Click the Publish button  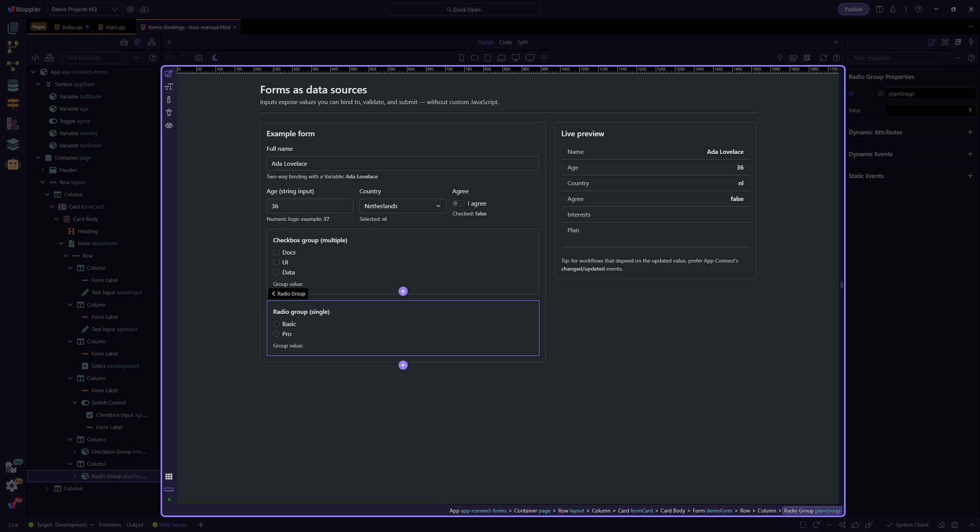tap(853, 9)
